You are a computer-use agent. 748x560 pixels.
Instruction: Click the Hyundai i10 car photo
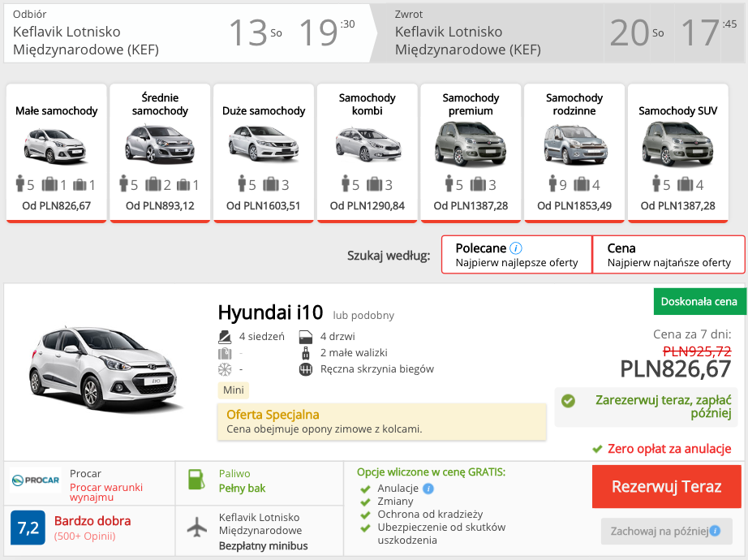(106, 368)
